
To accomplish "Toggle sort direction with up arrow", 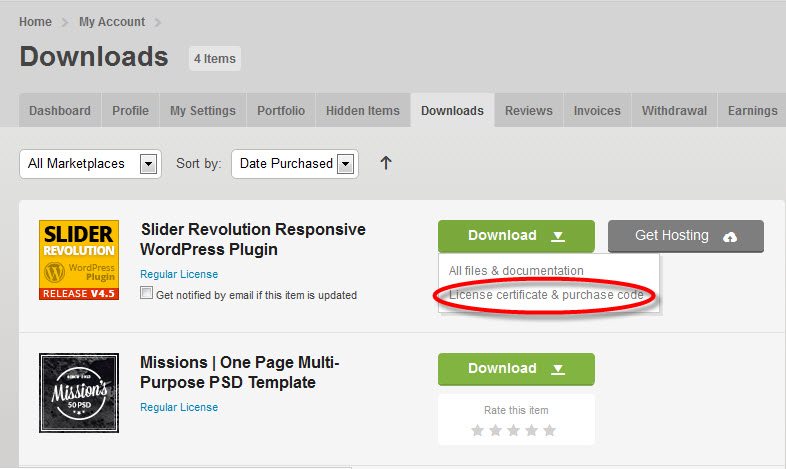I will (x=385, y=163).
